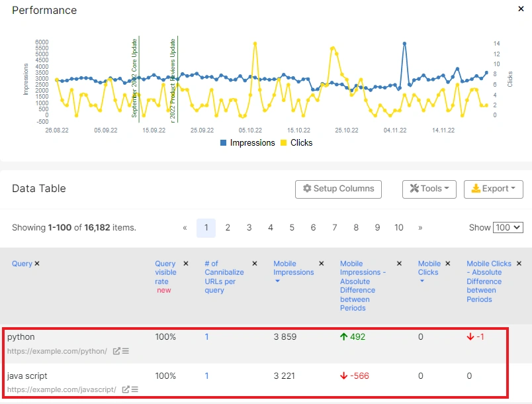Remove Mobile Clicks column via its X

pos(448,264)
